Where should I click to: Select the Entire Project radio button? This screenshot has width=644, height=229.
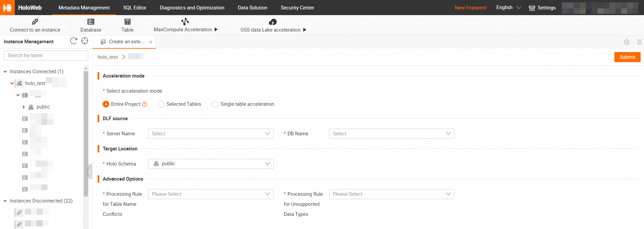106,104
